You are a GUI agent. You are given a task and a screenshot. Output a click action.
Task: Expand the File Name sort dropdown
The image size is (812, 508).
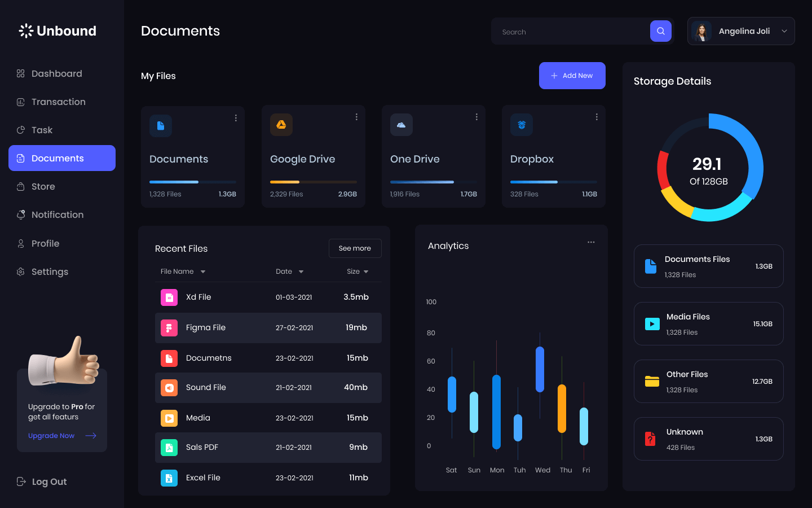coord(203,271)
